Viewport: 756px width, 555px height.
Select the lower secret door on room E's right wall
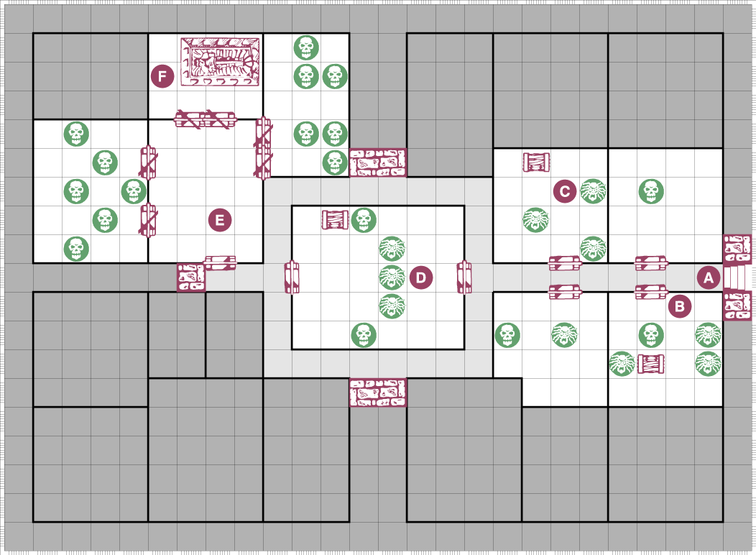tap(263, 163)
